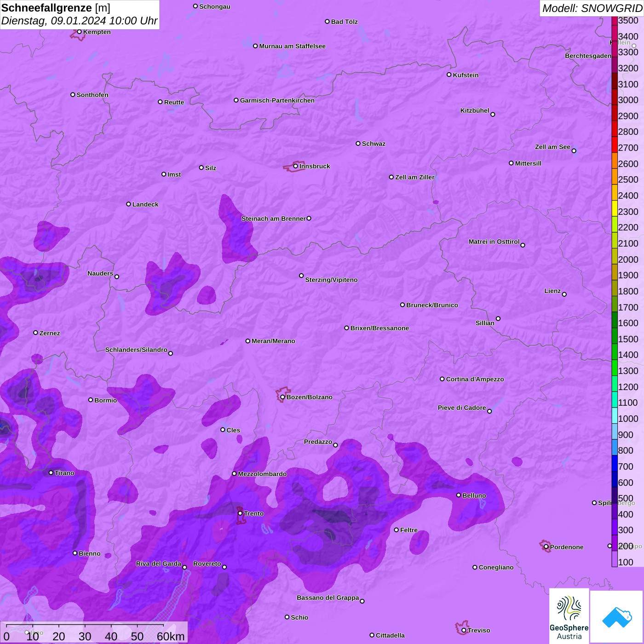Click the 2300 m yellow legend swatch
Screen dimensions: 644x644
615,208
